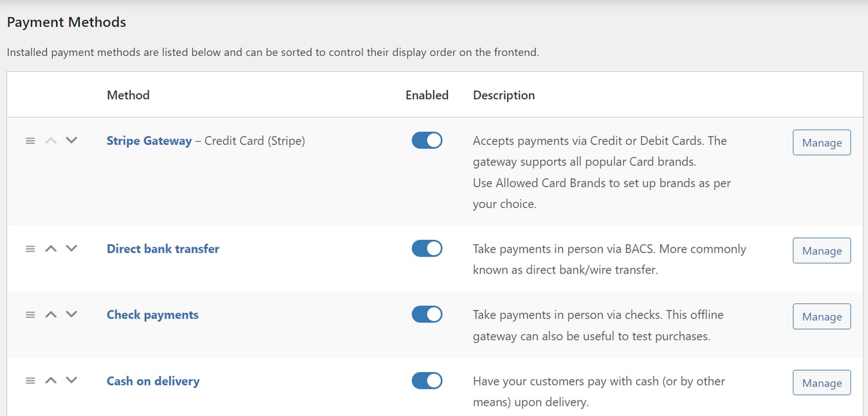Click the down chevron beside Direct bank transfer

(x=72, y=249)
